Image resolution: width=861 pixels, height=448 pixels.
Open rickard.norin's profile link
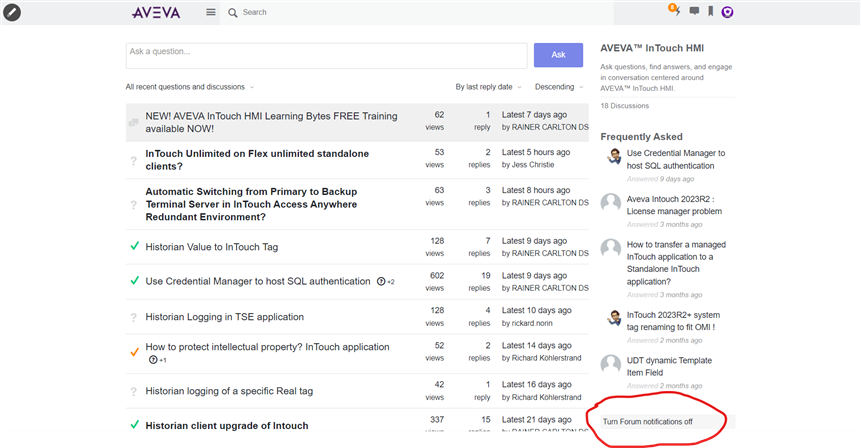click(x=532, y=323)
